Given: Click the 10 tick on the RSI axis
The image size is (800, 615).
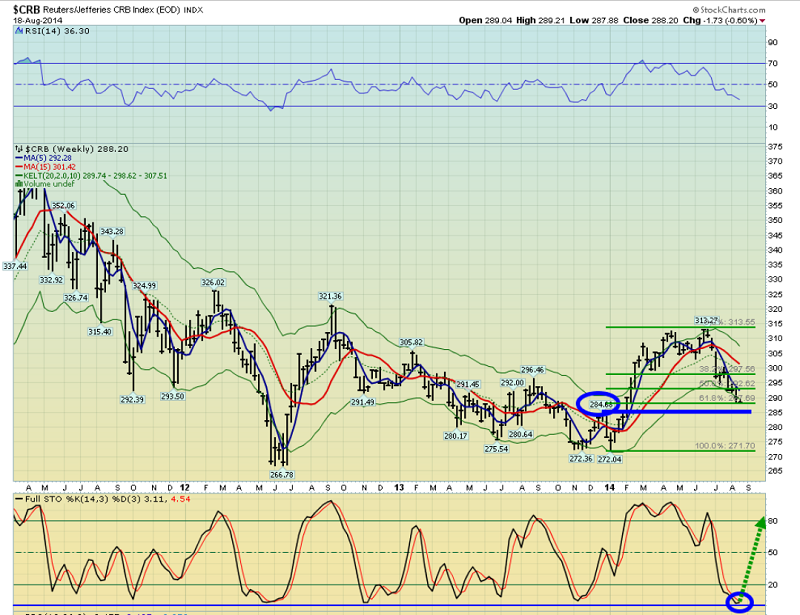Looking at the screenshot, I should [773, 128].
